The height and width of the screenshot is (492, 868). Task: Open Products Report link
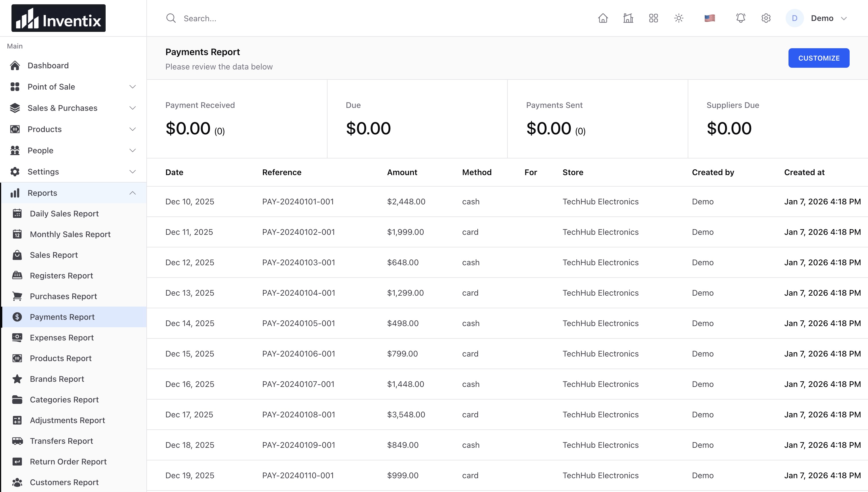click(61, 358)
